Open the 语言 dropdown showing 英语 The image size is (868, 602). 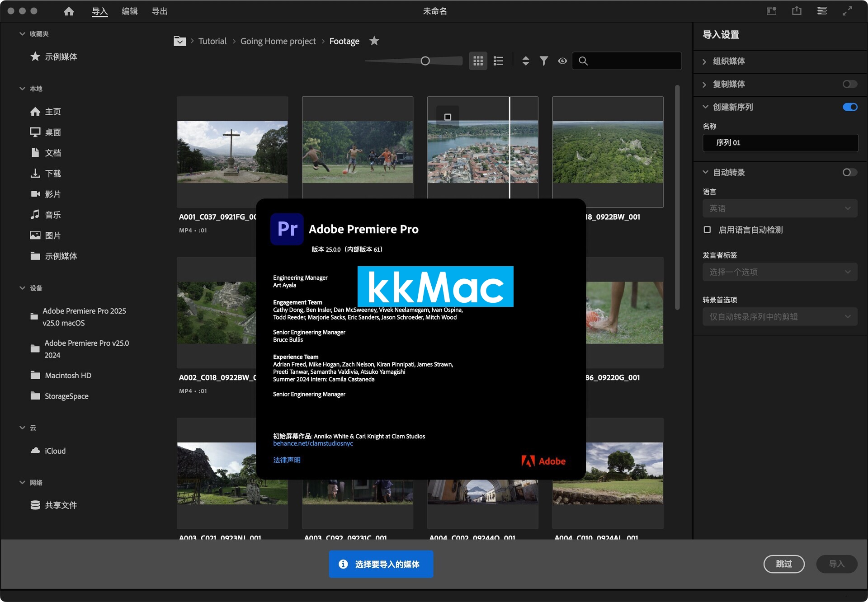click(x=780, y=208)
